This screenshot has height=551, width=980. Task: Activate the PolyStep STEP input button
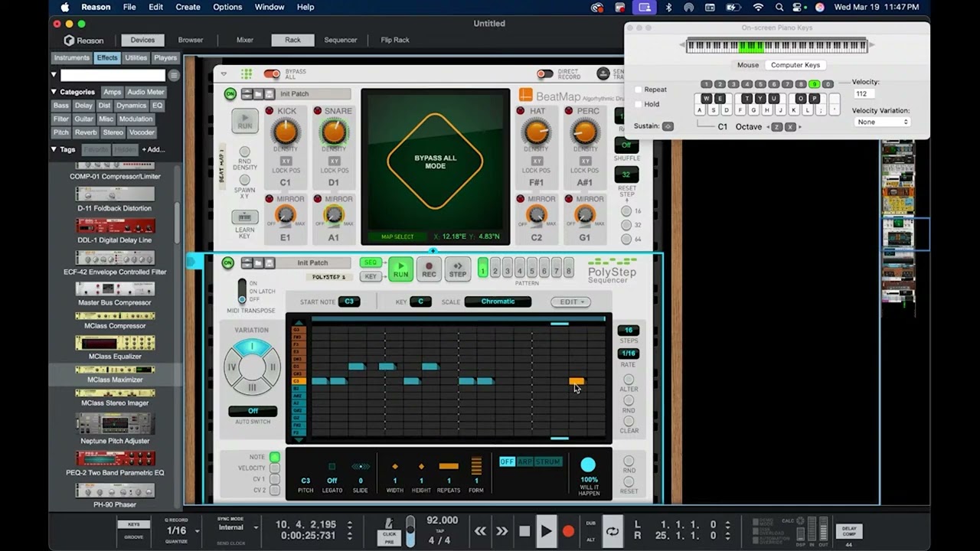click(x=458, y=269)
